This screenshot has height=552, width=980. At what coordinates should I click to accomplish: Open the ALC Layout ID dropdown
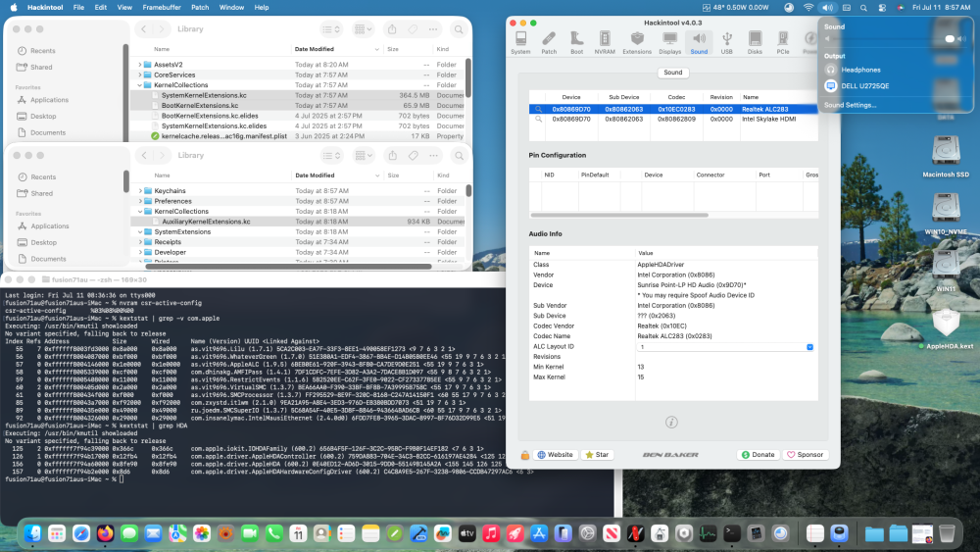coord(809,347)
